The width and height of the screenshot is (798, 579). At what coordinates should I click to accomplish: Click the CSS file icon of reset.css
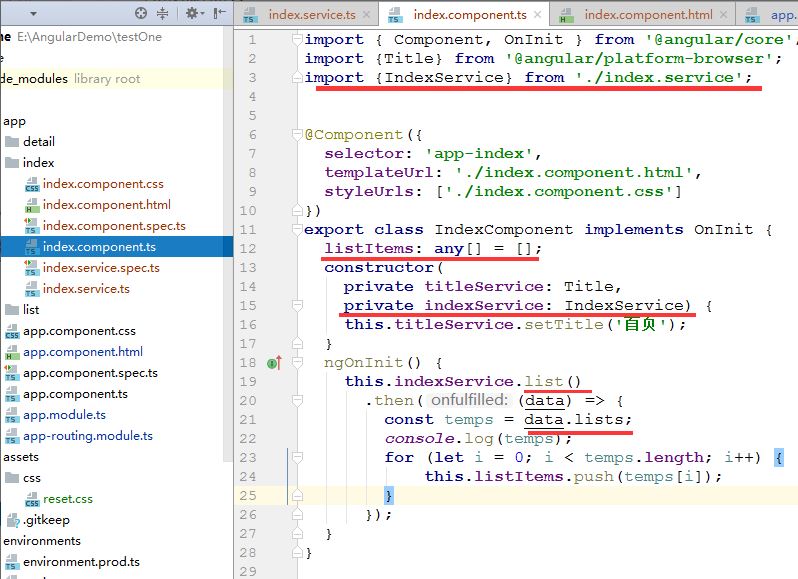(32, 499)
